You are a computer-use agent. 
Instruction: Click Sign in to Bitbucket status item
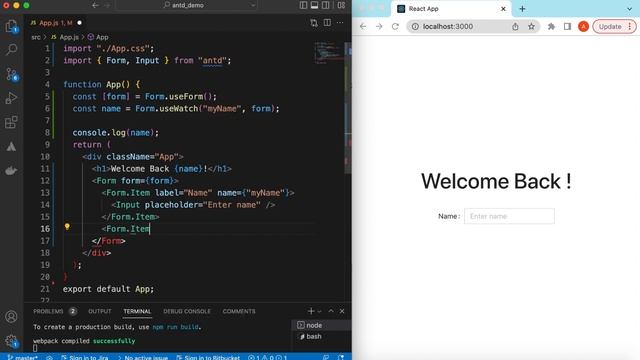pos(208,357)
